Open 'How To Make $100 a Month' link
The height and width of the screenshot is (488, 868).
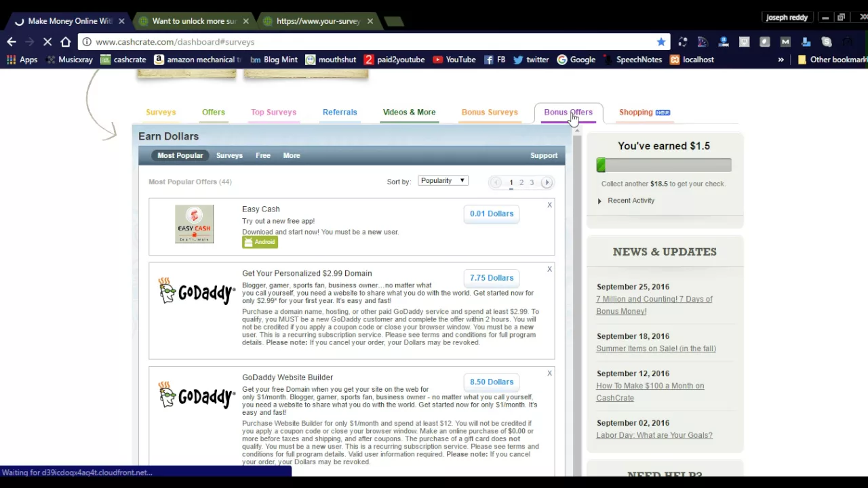point(650,392)
